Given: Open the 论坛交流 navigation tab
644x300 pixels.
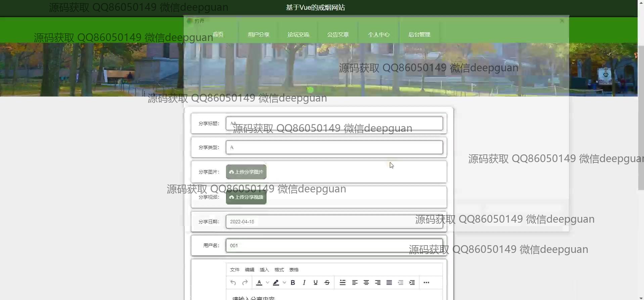Looking at the screenshot, I should [x=298, y=34].
